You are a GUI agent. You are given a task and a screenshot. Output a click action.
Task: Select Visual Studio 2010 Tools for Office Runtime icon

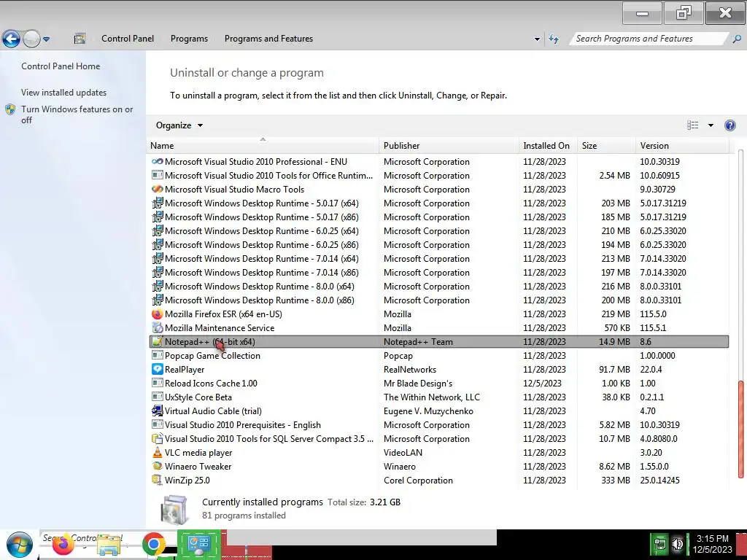point(158,175)
